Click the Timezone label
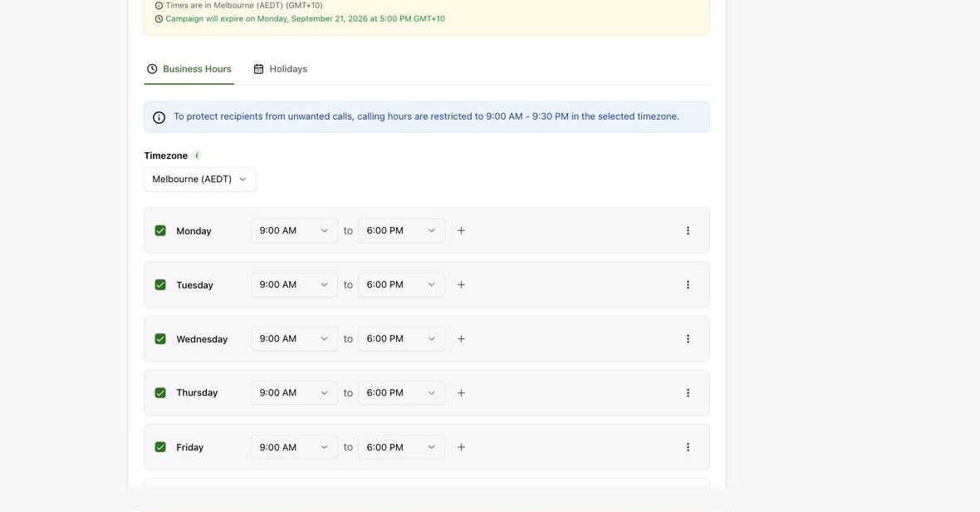 tap(165, 155)
